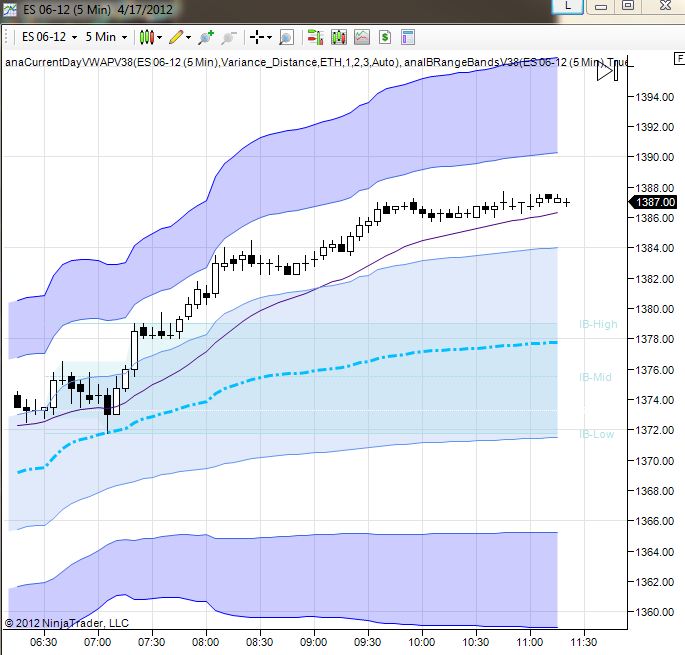The image size is (685, 655).
Task: Click the zoom out magnifier icon
Action: [x=228, y=38]
